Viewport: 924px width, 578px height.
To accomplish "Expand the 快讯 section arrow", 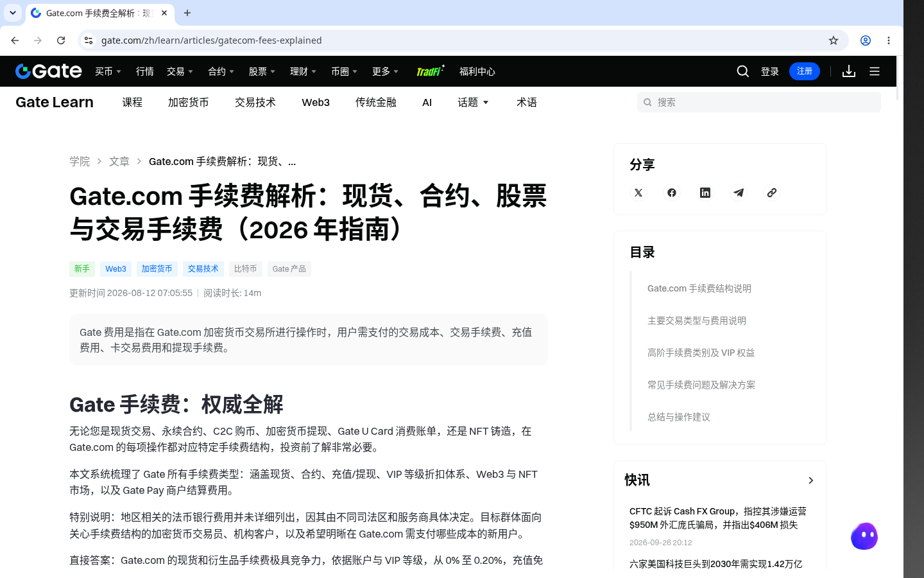I will point(811,480).
